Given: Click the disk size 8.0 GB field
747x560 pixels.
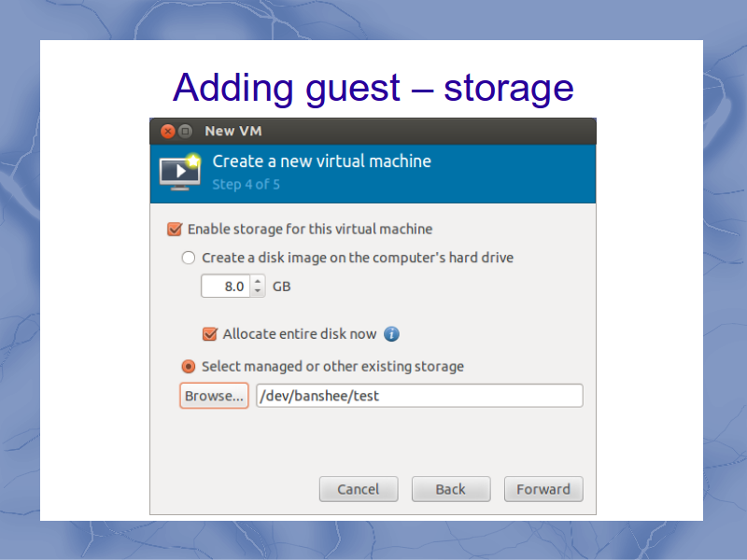Looking at the screenshot, I should (226, 287).
